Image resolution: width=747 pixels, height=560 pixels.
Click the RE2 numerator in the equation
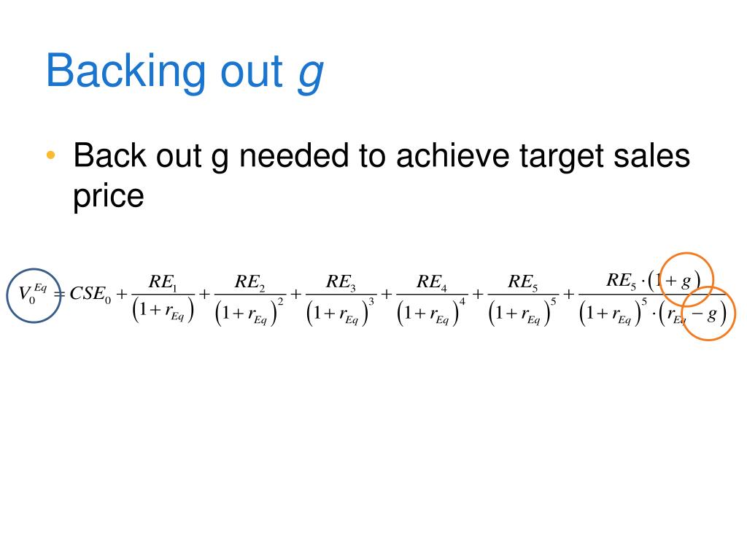pos(249,282)
